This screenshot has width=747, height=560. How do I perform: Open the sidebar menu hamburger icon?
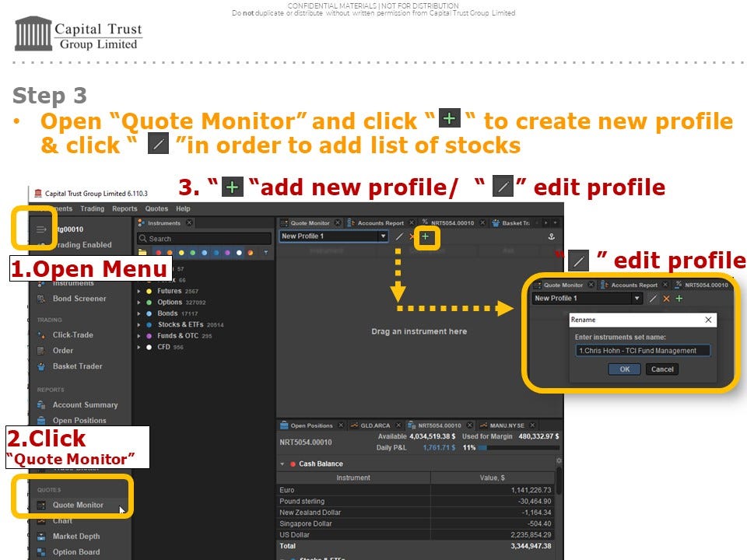tap(41, 229)
